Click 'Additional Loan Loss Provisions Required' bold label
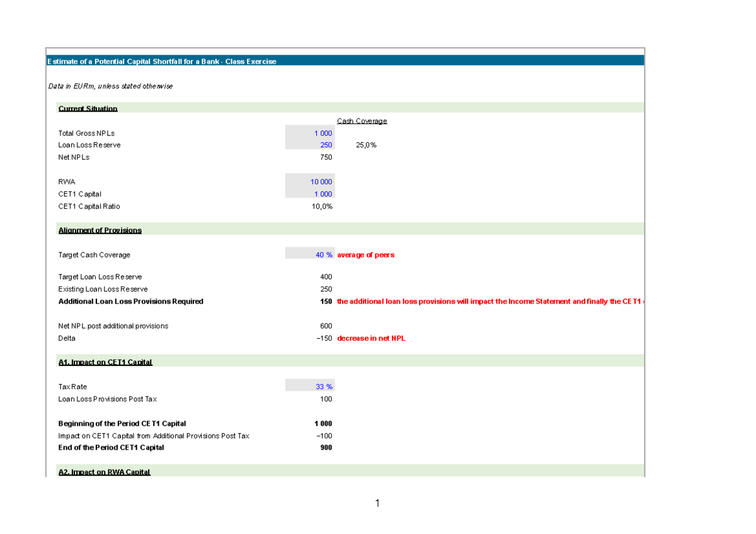 tap(131, 302)
